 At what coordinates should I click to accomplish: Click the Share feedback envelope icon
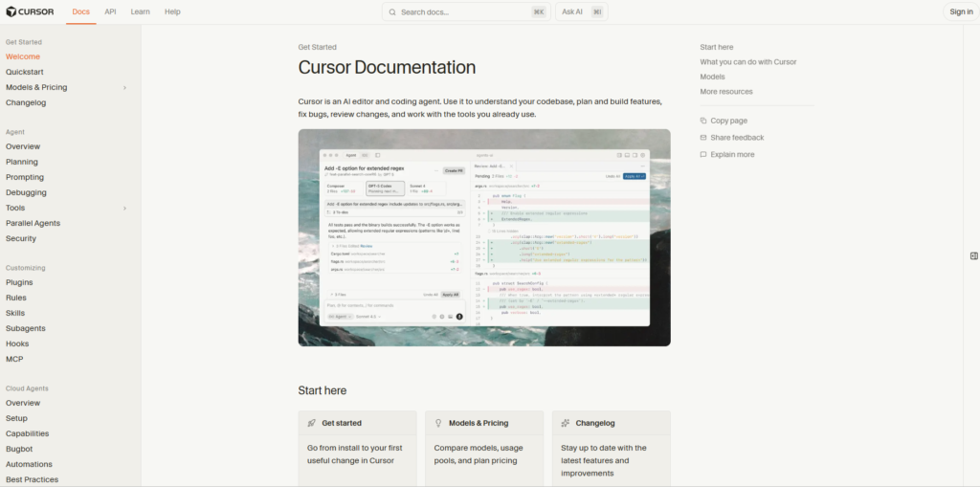[703, 138]
